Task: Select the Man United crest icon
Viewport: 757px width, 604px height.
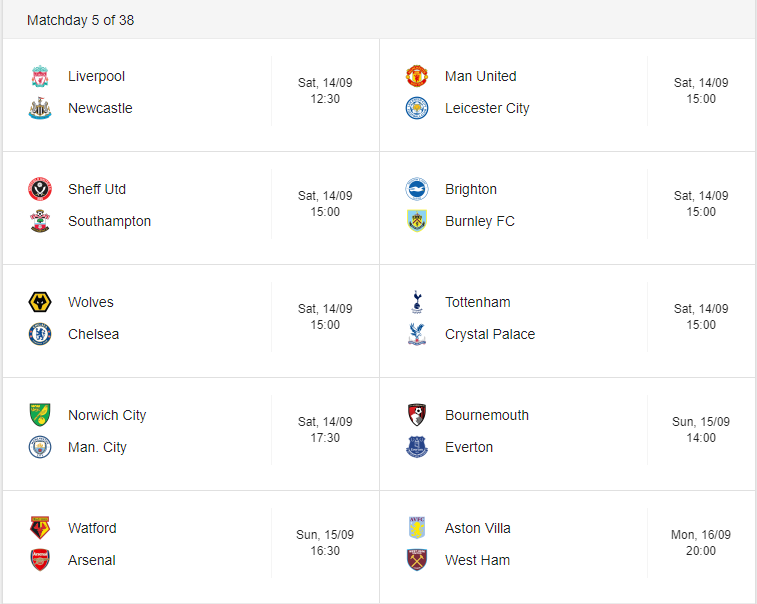Action: (x=417, y=76)
